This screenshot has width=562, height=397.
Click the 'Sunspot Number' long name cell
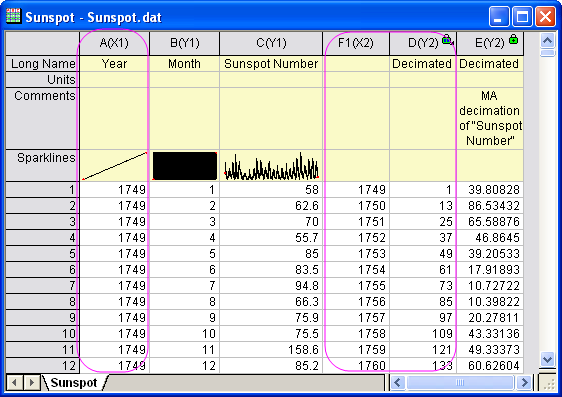(x=271, y=64)
